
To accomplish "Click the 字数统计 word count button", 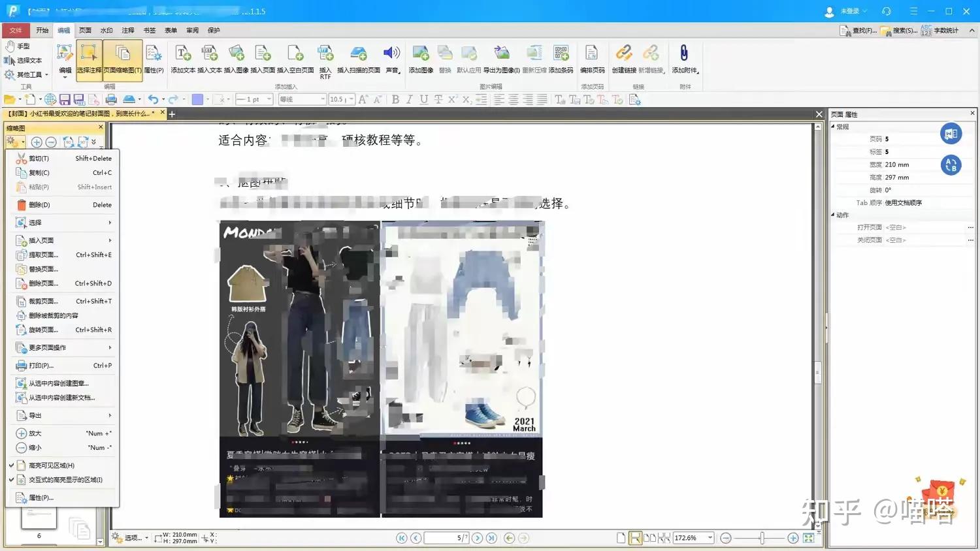I will click(x=939, y=30).
